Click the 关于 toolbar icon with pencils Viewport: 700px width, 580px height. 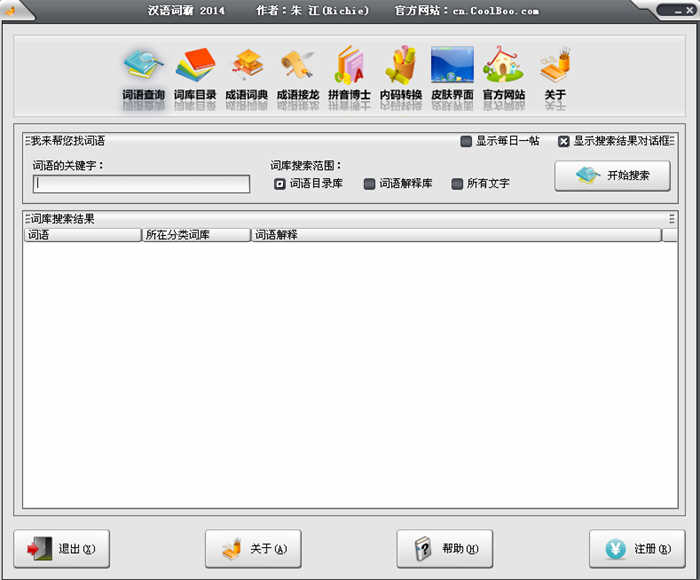[x=555, y=75]
